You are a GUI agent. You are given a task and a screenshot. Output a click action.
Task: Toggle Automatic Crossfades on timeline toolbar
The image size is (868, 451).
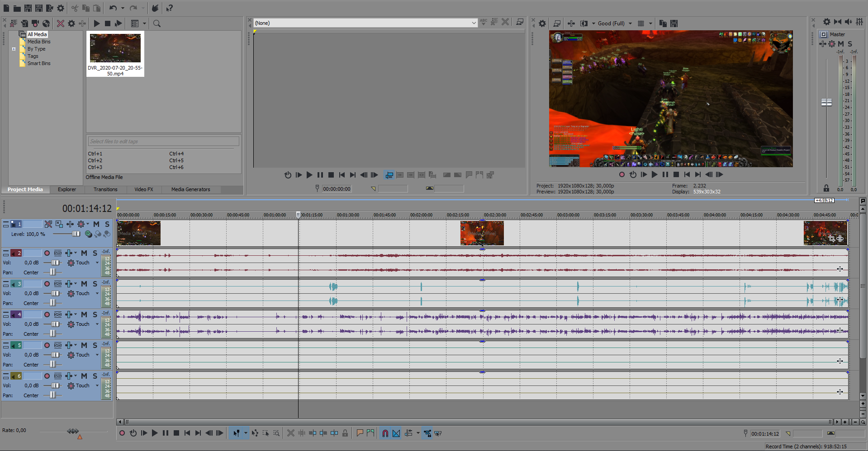pos(396,433)
